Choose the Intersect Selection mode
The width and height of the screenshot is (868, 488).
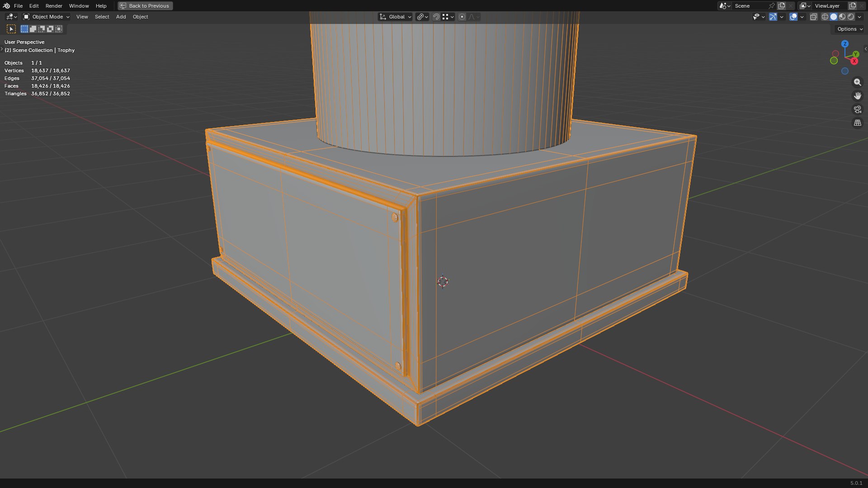pyautogui.click(x=59, y=29)
